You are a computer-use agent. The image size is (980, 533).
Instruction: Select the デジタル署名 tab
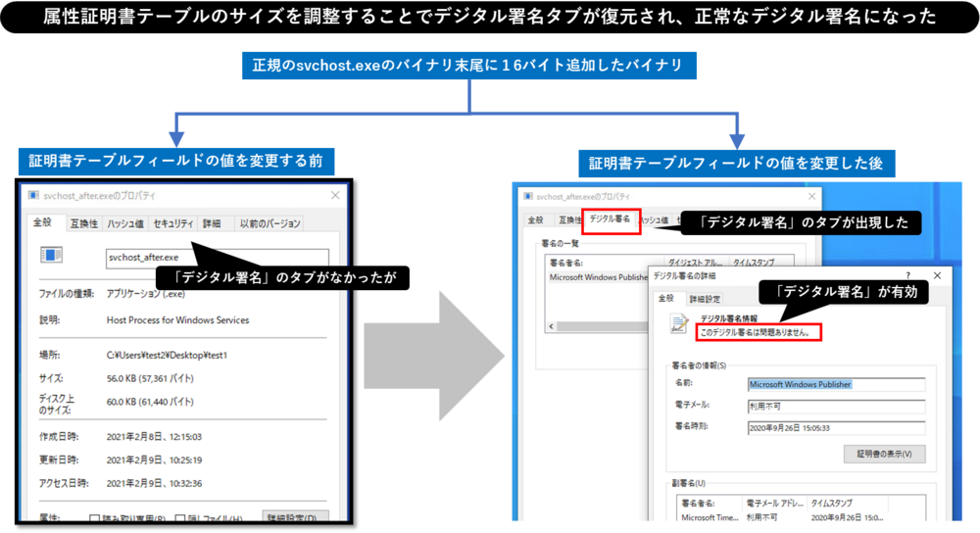pyautogui.click(x=611, y=220)
